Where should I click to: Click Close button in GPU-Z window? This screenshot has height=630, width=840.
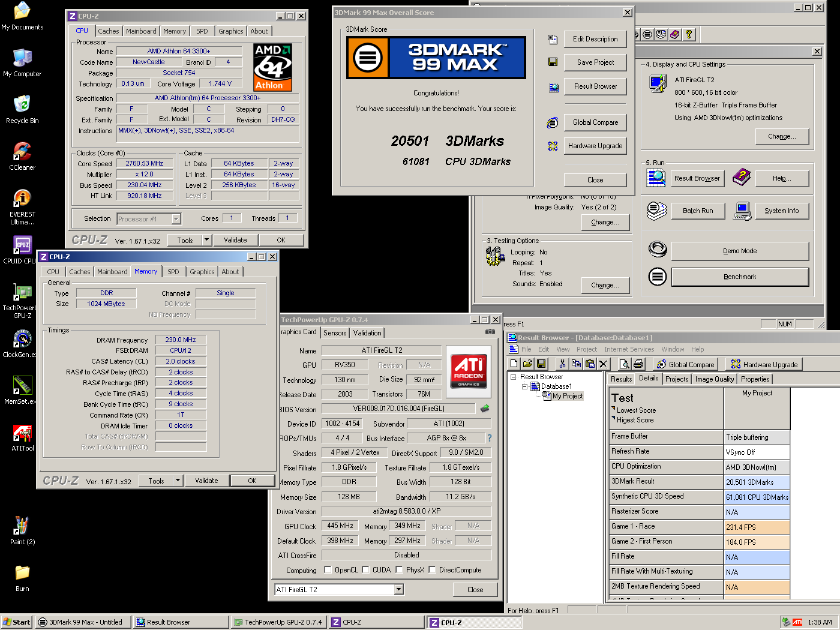pos(475,590)
